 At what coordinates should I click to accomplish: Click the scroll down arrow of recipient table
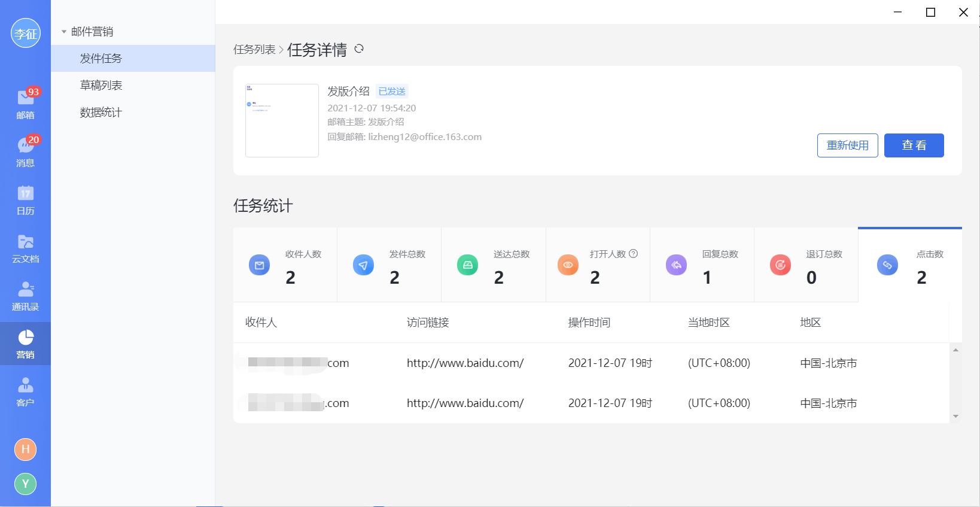pos(955,416)
